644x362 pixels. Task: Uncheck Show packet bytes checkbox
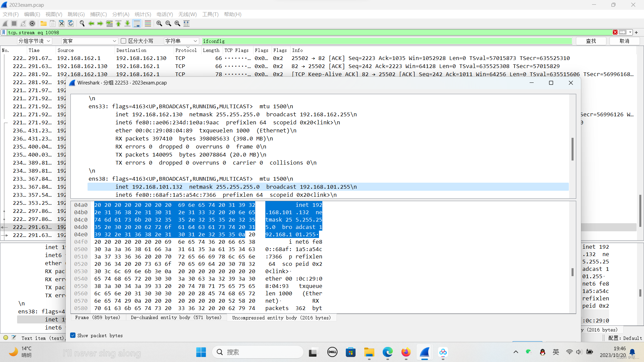click(x=73, y=335)
